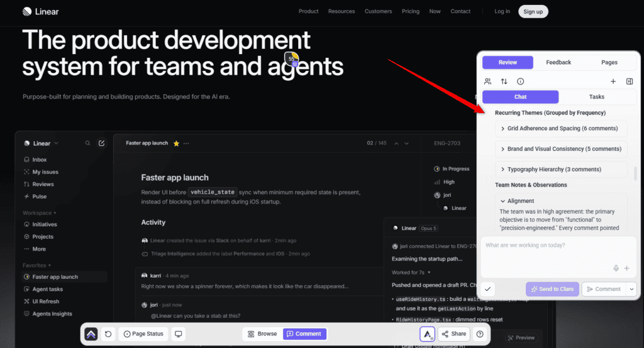This screenshot has width=644, height=348.
Task: Open the Pricing page link
Action: tap(411, 11)
